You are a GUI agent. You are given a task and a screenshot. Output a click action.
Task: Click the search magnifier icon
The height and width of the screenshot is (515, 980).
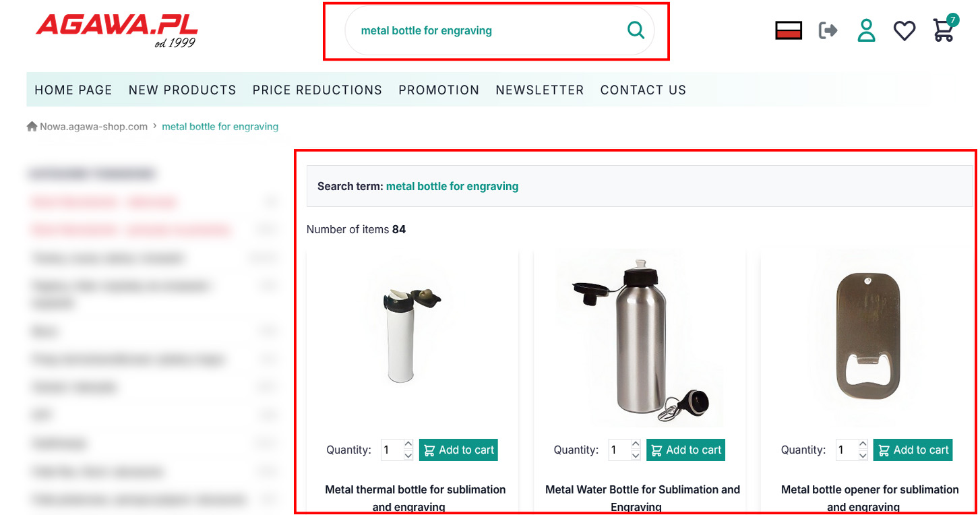tap(636, 30)
